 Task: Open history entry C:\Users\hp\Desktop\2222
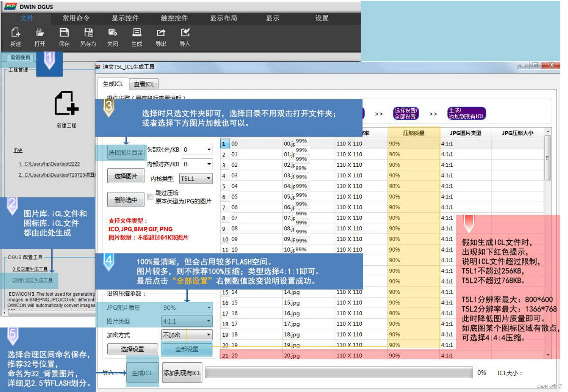point(49,164)
